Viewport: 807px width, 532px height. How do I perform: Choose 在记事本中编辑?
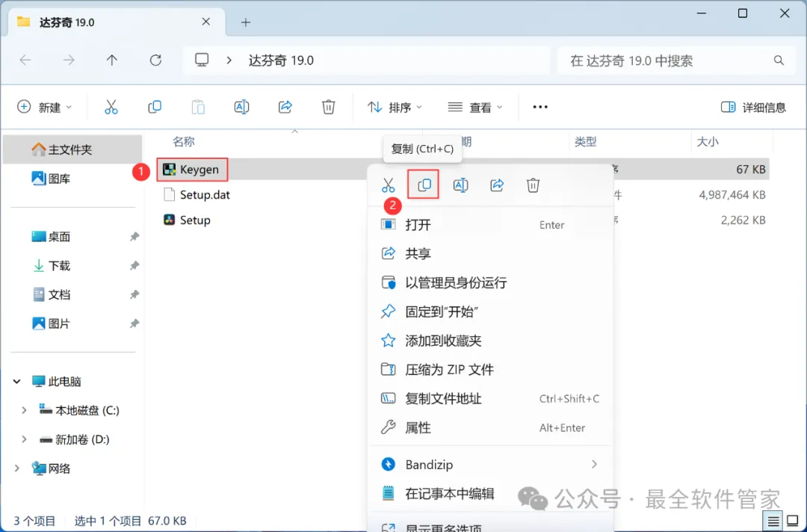(x=490, y=493)
